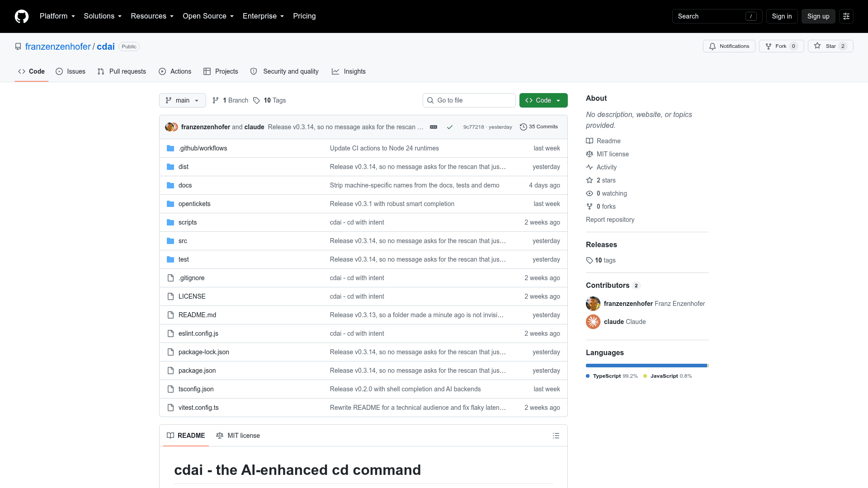View the commit status checkmark
This screenshot has width=868, height=488.
(x=450, y=127)
